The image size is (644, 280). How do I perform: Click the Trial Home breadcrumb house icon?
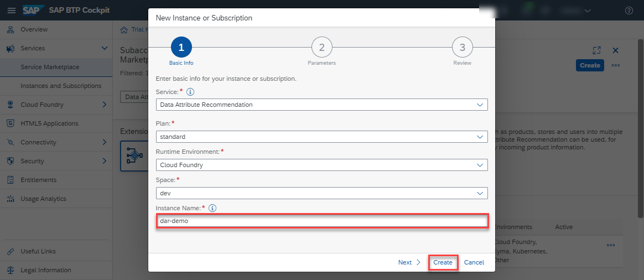coord(123,29)
